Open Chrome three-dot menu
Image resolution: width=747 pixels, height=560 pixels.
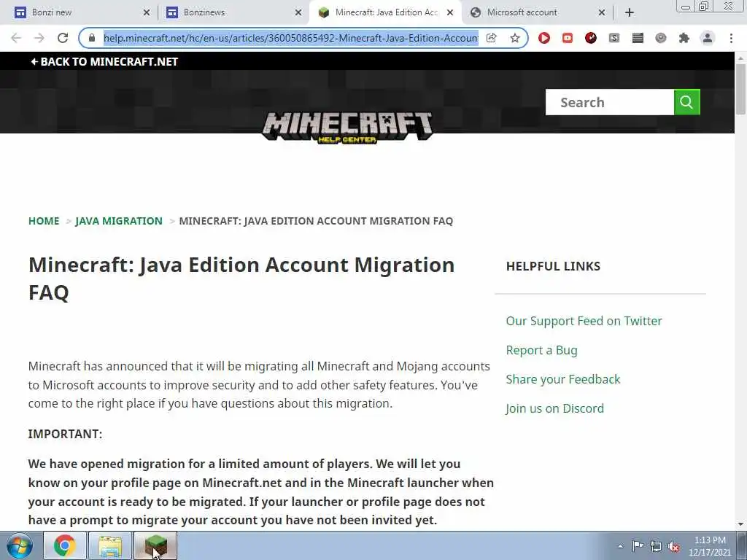pos(731,38)
